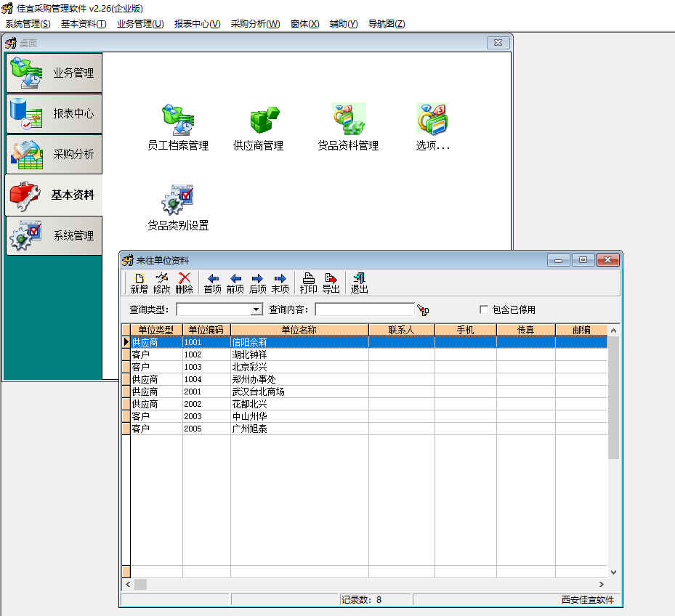
Task: Close the 桌面 desktop panel window
Action: (x=498, y=43)
